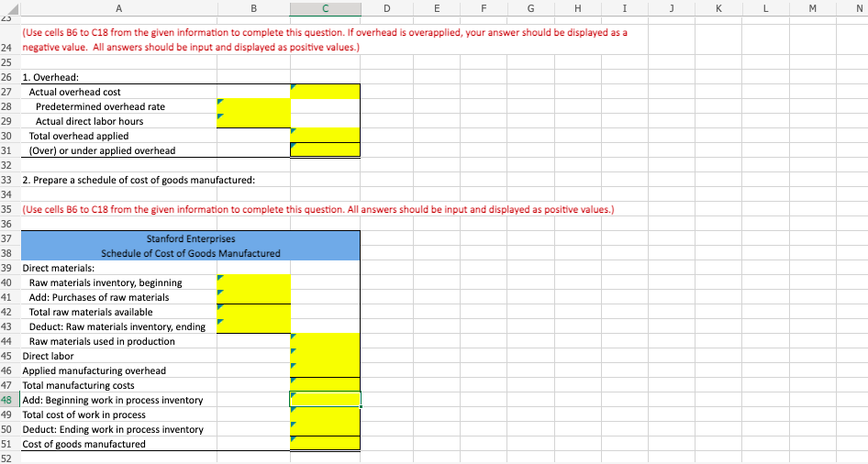Viewport: 868px width, 464px height.
Task: Click 'Total raw materials available' label
Action: [91, 312]
